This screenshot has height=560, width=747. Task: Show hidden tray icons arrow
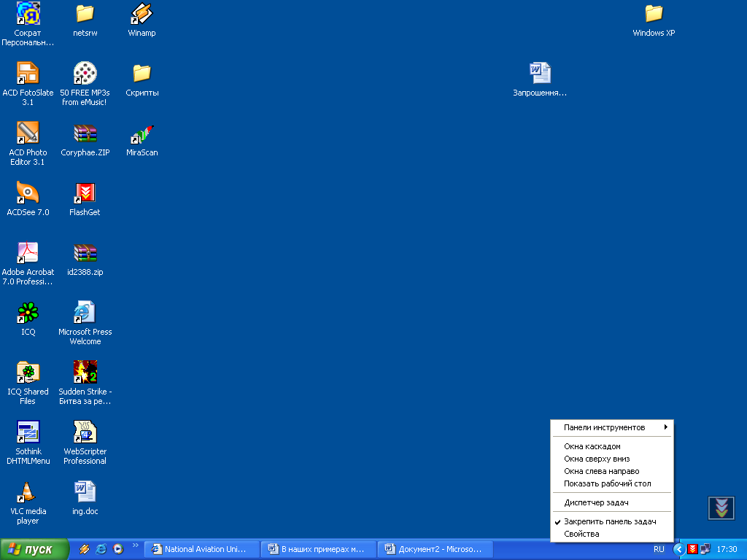tap(679, 549)
